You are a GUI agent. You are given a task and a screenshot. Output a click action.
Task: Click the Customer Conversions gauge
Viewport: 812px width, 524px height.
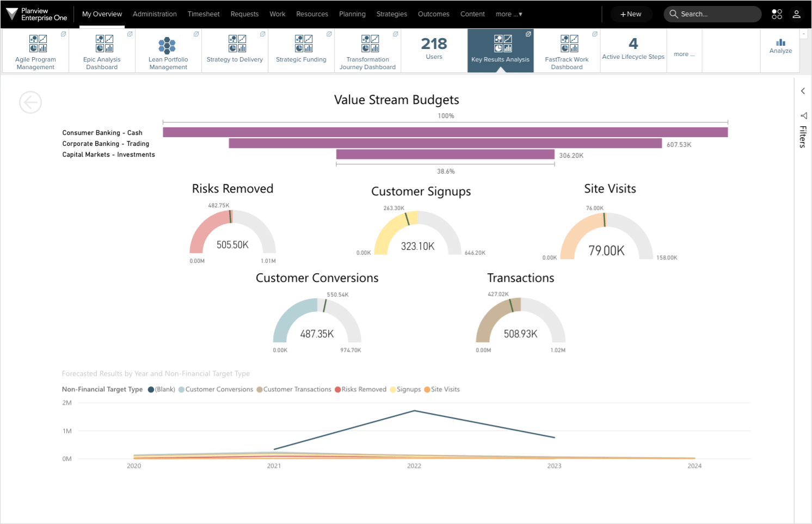tap(317, 320)
